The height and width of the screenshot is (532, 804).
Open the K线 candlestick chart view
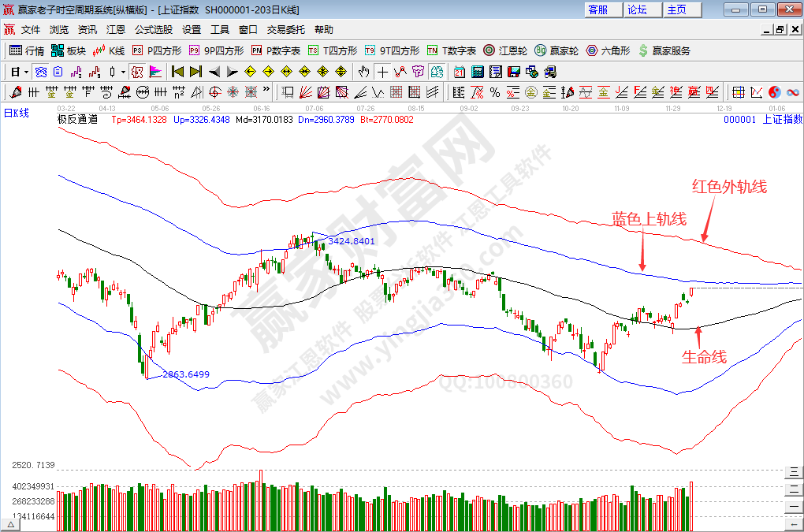109,50
